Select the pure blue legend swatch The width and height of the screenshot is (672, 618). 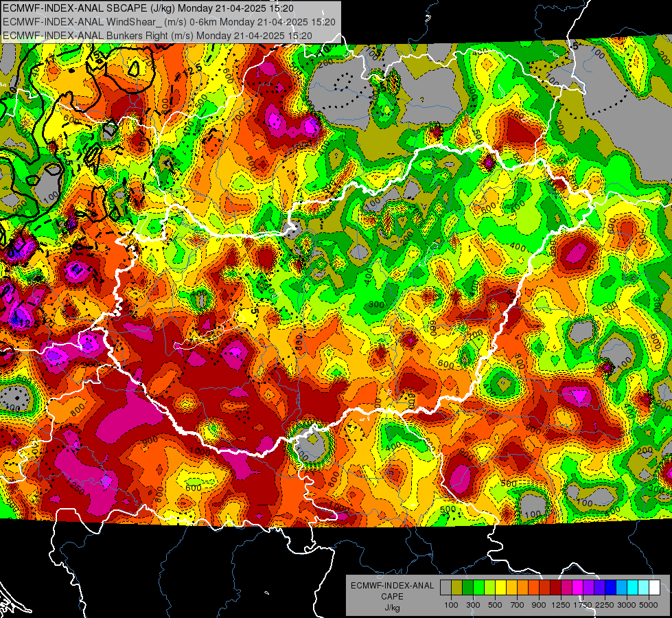611,588
